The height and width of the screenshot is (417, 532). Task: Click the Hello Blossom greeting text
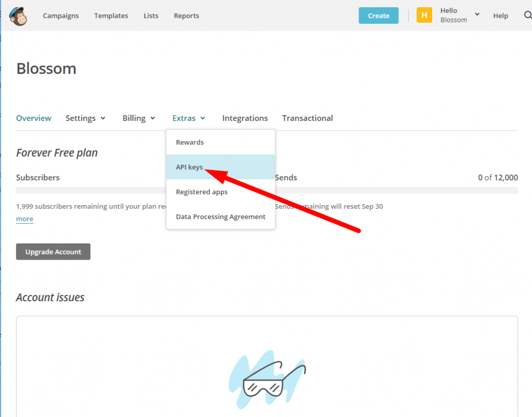[454, 15]
